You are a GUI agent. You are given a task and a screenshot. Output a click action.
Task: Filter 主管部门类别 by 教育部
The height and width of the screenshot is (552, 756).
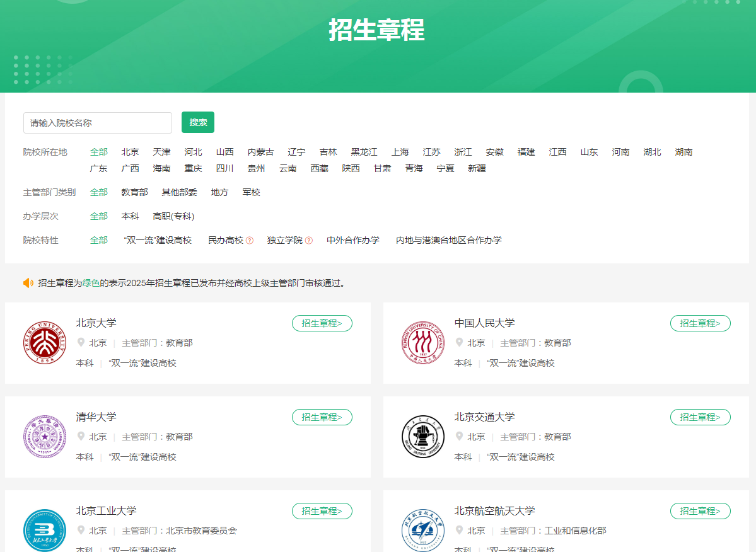click(134, 193)
